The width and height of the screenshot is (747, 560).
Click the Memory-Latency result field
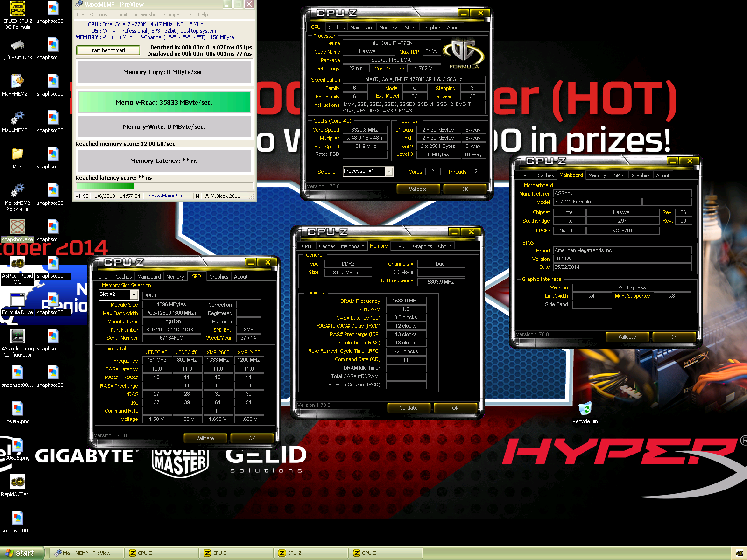(164, 161)
